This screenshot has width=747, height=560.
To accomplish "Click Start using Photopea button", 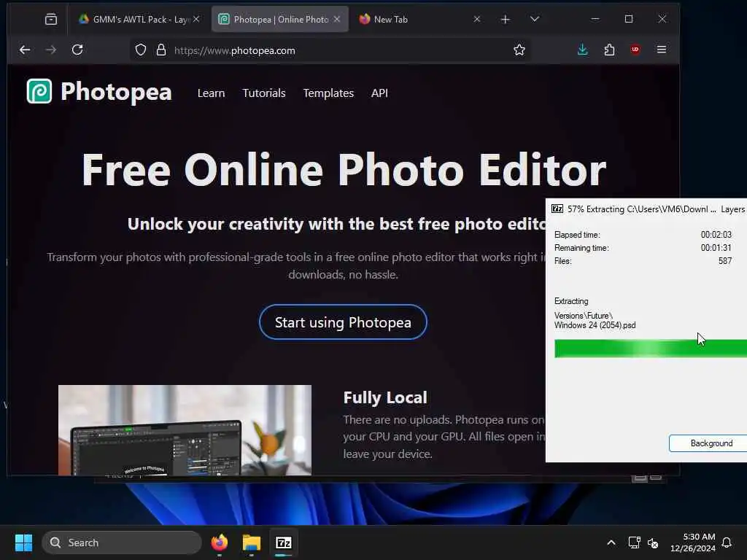I will pos(343,322).
